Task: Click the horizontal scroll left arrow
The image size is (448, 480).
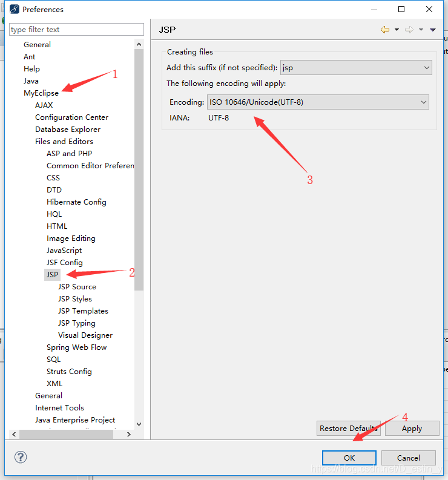Action: point(14,434)
